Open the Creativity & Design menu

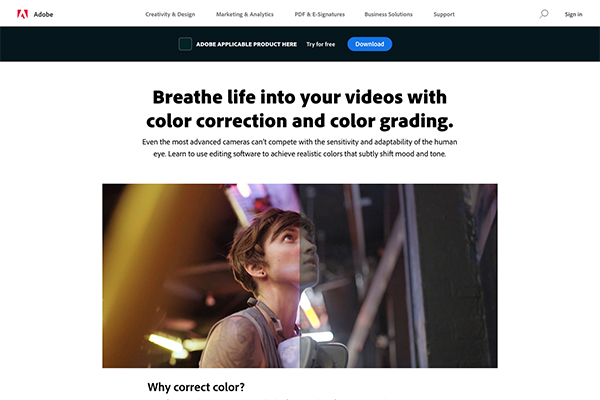coord(170,14)
